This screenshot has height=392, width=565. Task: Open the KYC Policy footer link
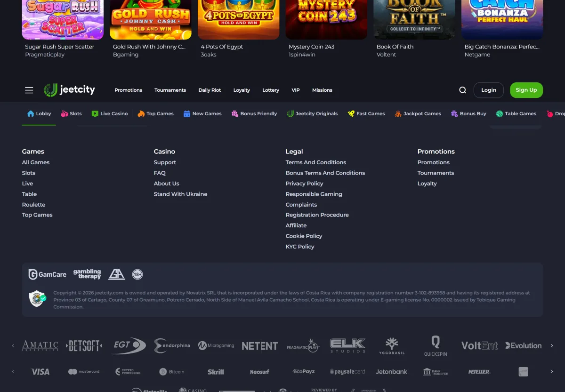click(x=300, y=247)
